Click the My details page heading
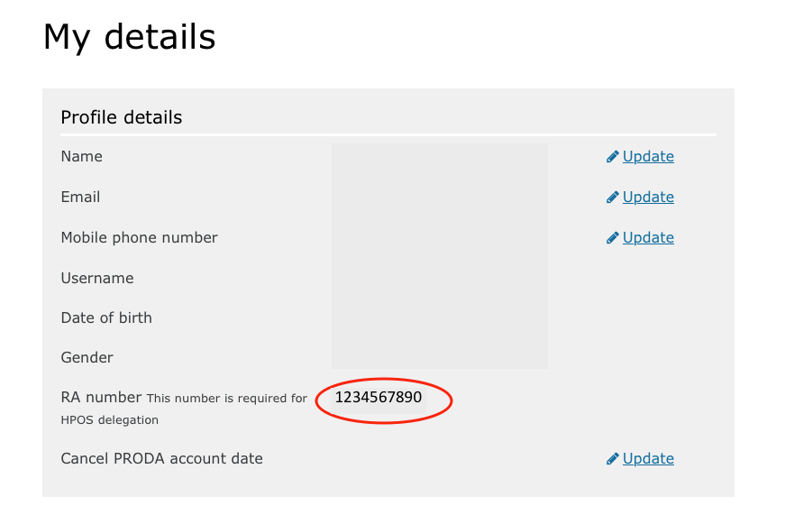The height and width of the screenshot is (515, 812). tap(129, 37)
